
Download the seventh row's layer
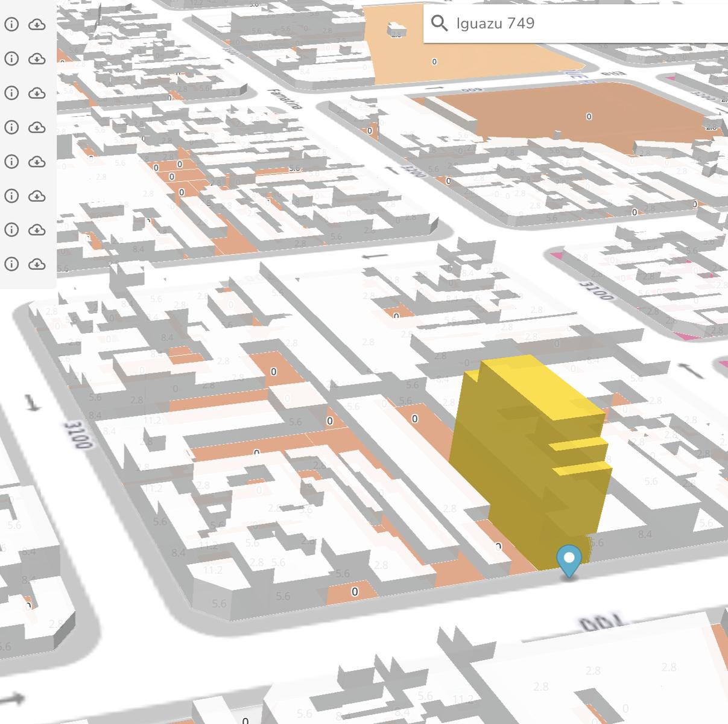(37, 230)
